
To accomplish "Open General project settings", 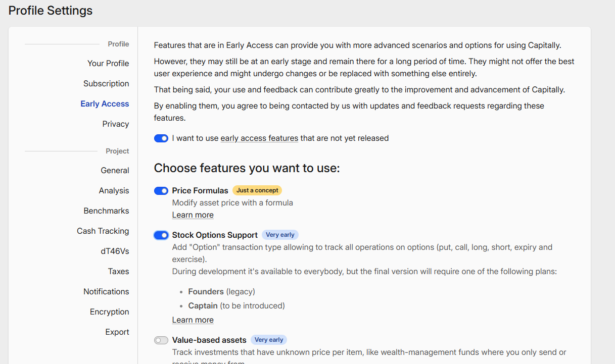I will coord(115,170).
